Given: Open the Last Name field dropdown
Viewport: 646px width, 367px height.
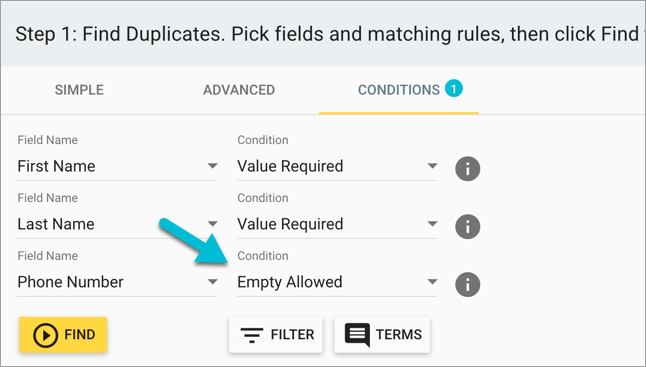Looking at the screenshot, I should [117, 224].
